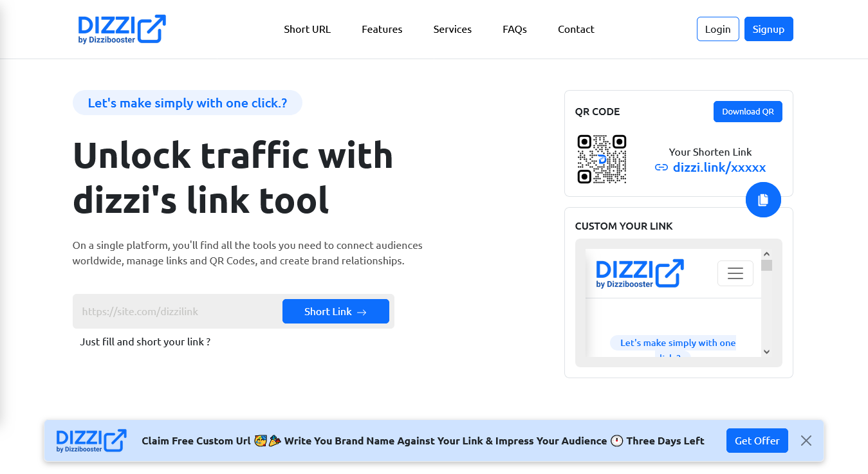The image size is (868, 474).
Task: Dismiss the promo banner with X
Action: click(806, 441)
